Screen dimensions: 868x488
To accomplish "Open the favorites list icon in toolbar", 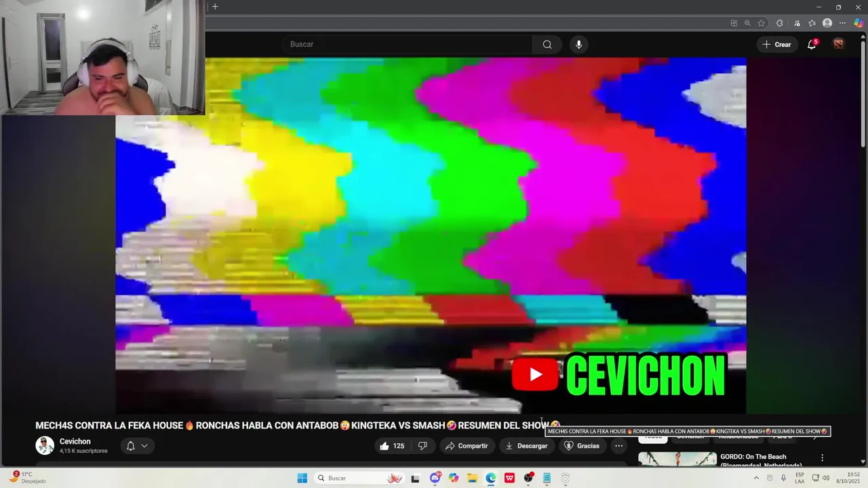I will [x=812, y=23].
